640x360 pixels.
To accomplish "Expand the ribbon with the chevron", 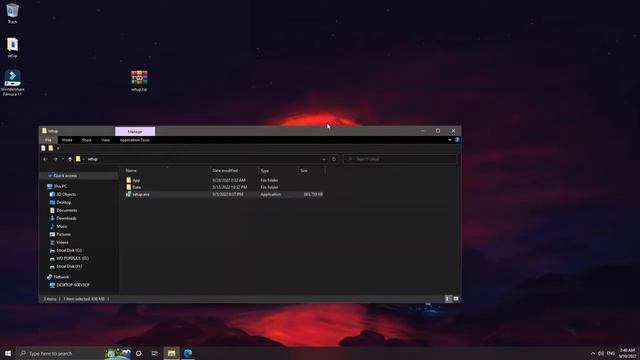I will pyautogui.click(x=450, y=140).
